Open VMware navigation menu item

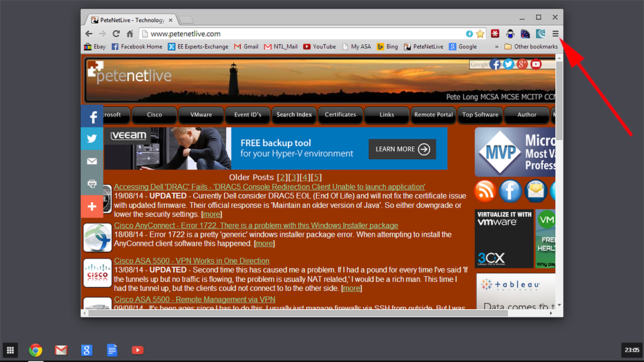201,115
